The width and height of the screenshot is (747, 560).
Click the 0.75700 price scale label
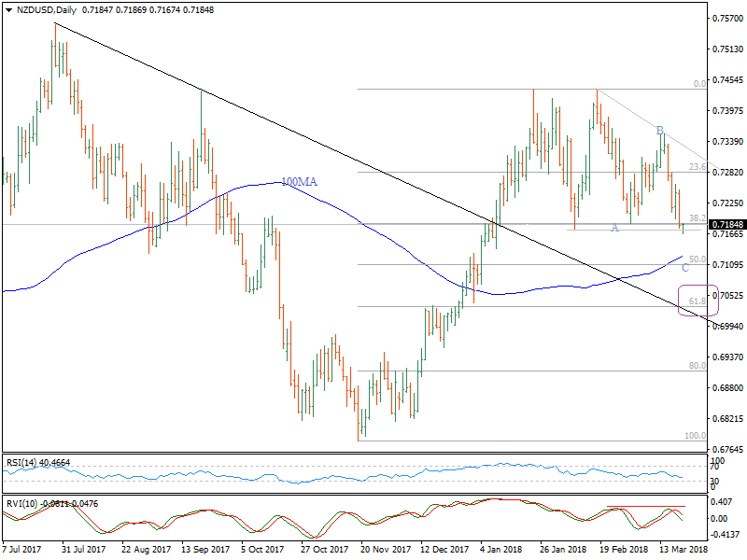[727, 19]
